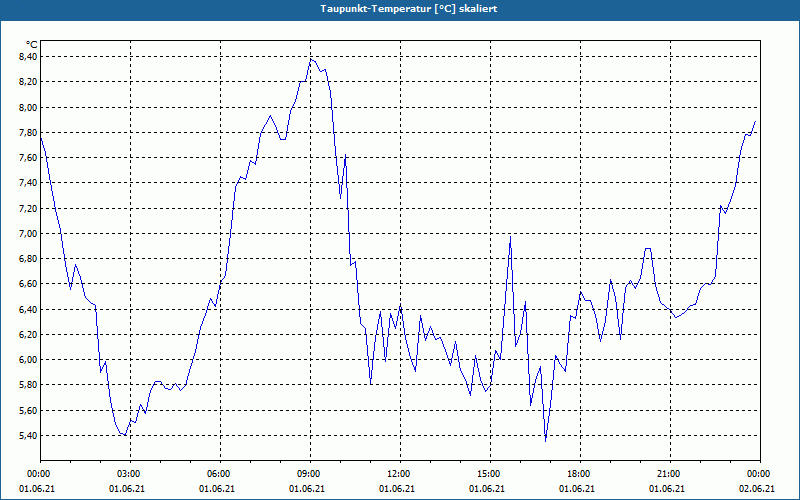Screen dimensions: 800x500
Task: Select the 7,20 y-axis value
Action: click(x=27, y=208)
